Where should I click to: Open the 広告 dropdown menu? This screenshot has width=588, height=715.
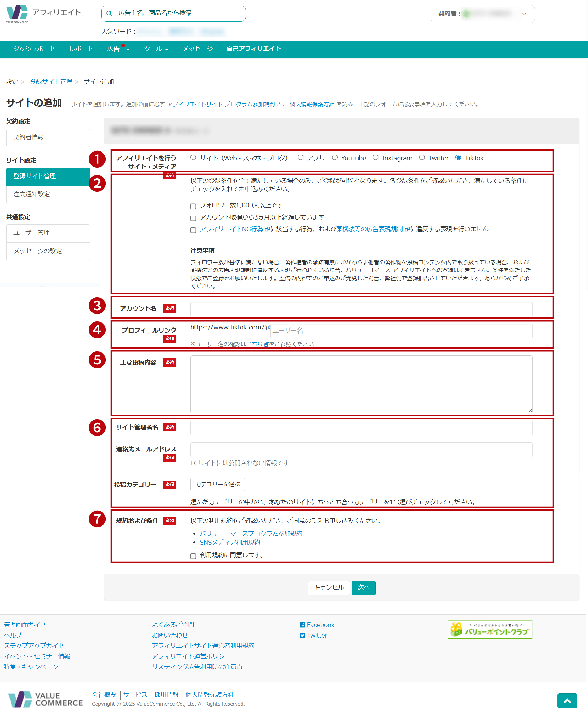pyautogui.click(x=118, y=49)
